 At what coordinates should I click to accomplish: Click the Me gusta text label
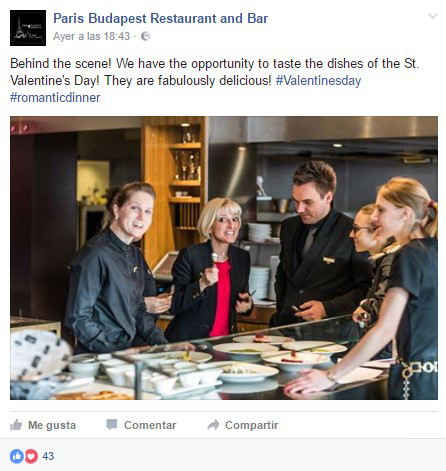coord(52,425)
